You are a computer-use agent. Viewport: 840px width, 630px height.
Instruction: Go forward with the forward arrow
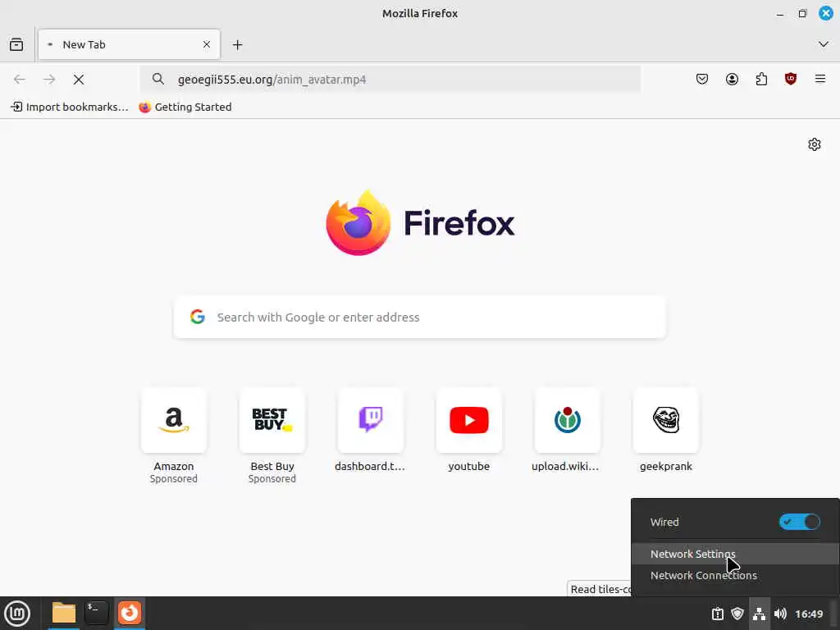pos(49,80)
